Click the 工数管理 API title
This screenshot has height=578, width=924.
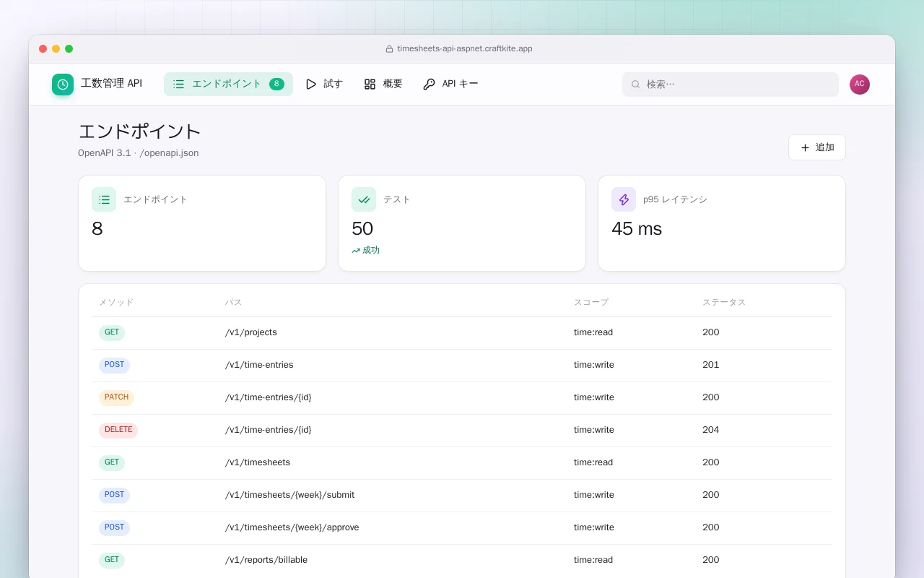tap(111, 84)
